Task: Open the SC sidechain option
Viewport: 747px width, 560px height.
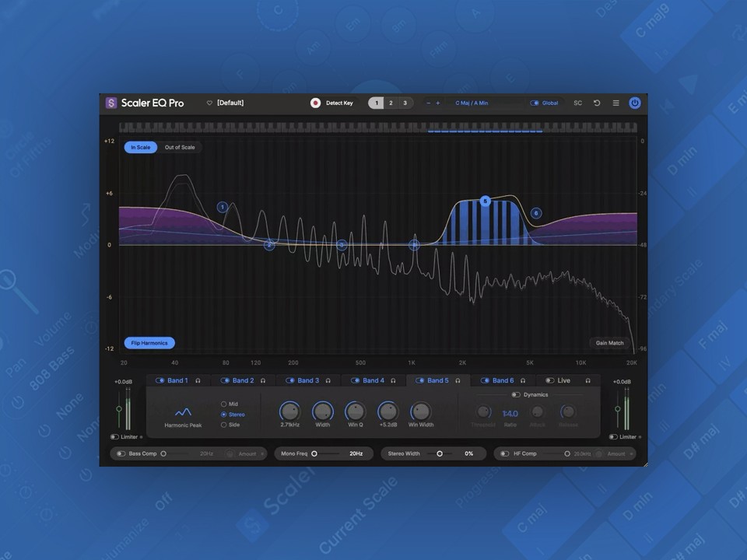Action: pos(577,103)
